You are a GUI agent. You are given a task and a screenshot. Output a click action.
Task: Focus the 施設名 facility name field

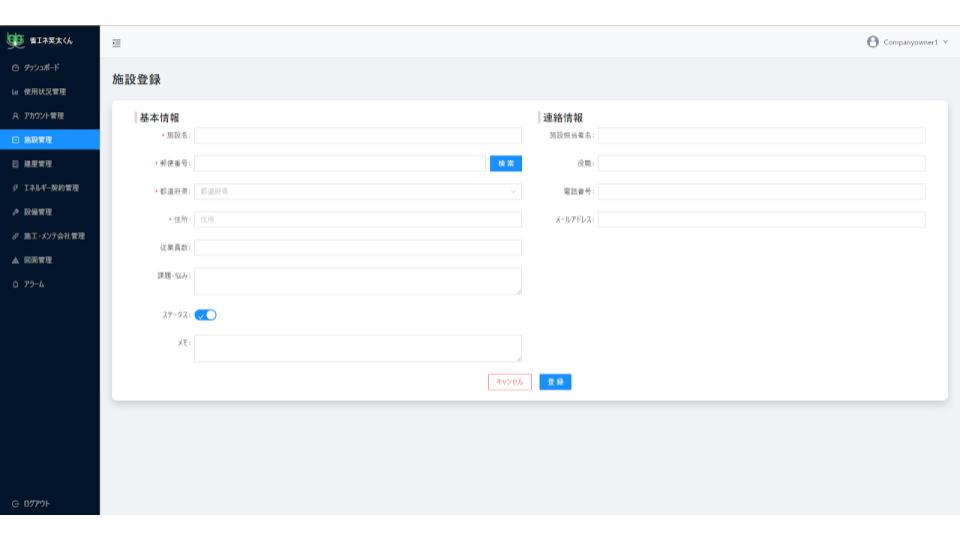click(358, 136)
